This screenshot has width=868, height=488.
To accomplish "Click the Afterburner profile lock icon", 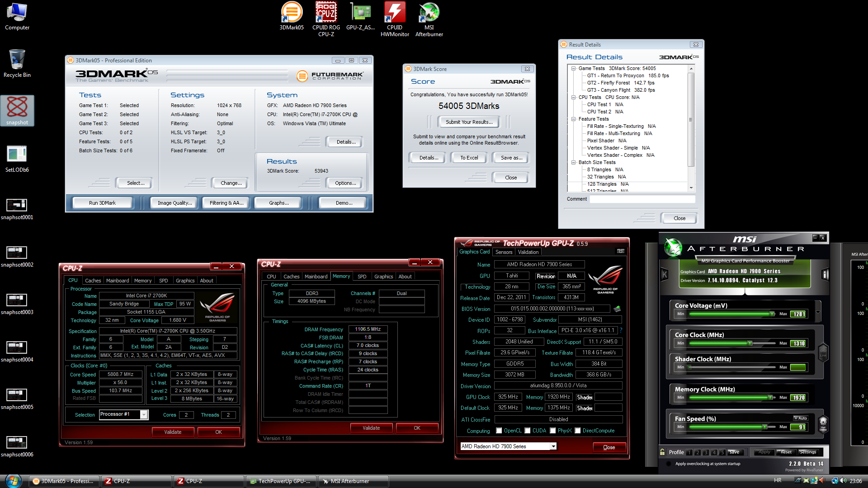I will click(x=662, y=452).
